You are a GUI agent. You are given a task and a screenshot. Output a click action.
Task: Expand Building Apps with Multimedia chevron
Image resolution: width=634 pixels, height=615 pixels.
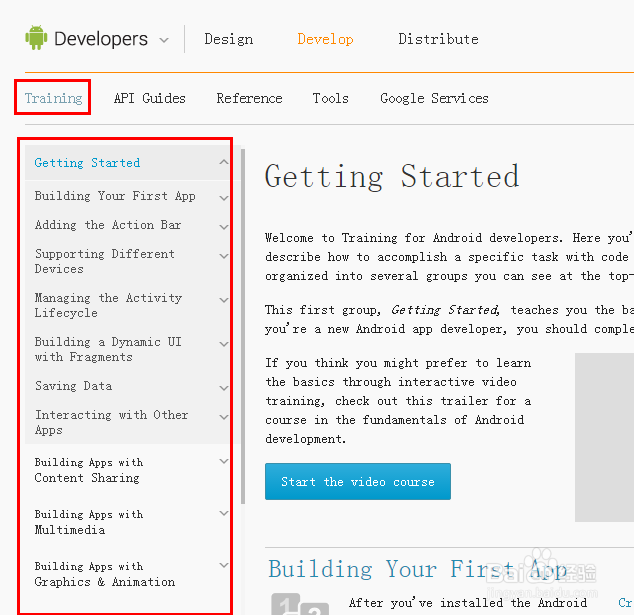pyautogui.click(x=224, y=513)
